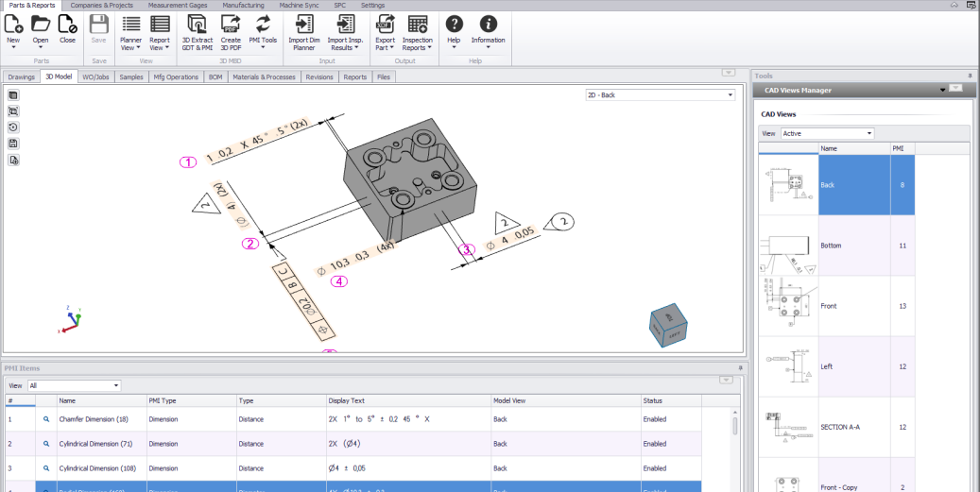Expand the PMI Tools dropdown arrow
980x492 pixels.
coord(263,48)
